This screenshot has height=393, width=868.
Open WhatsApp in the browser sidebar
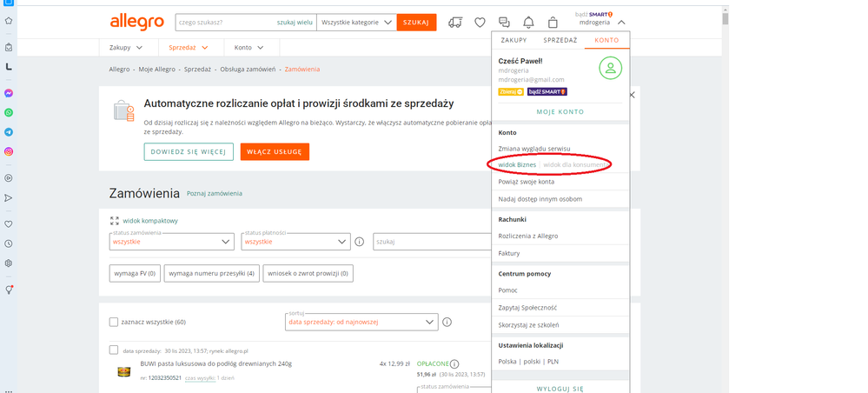pyautogui.click(x=9, y=112)
